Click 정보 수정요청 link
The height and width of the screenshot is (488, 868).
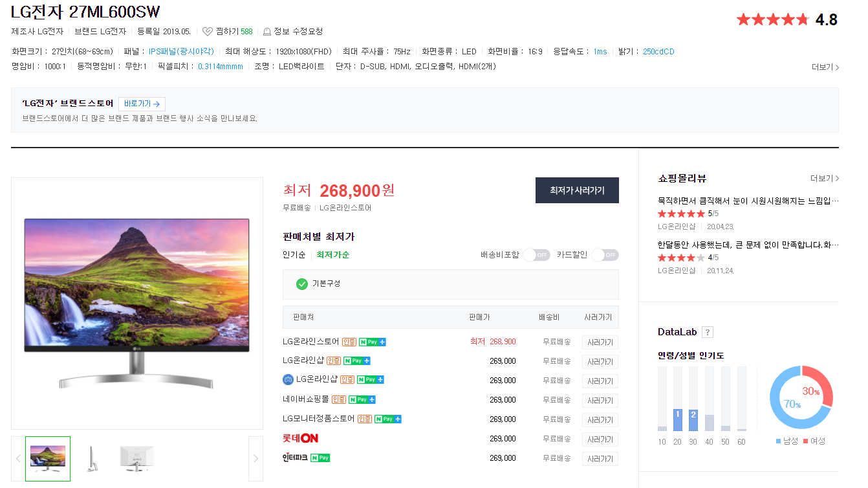click(298, 31)
